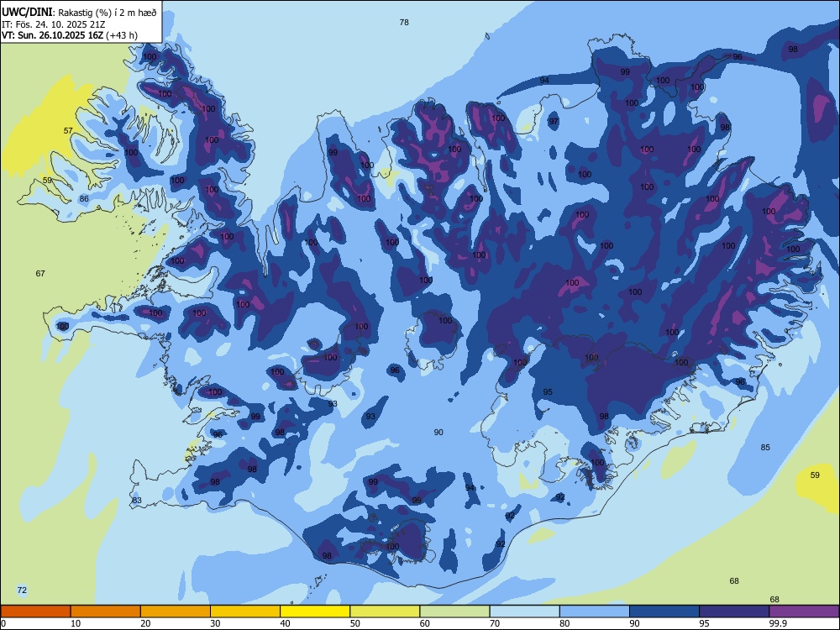840x630 pixels.
Task: Select the '97' humidity value on the map
Action: coord(554,122)
